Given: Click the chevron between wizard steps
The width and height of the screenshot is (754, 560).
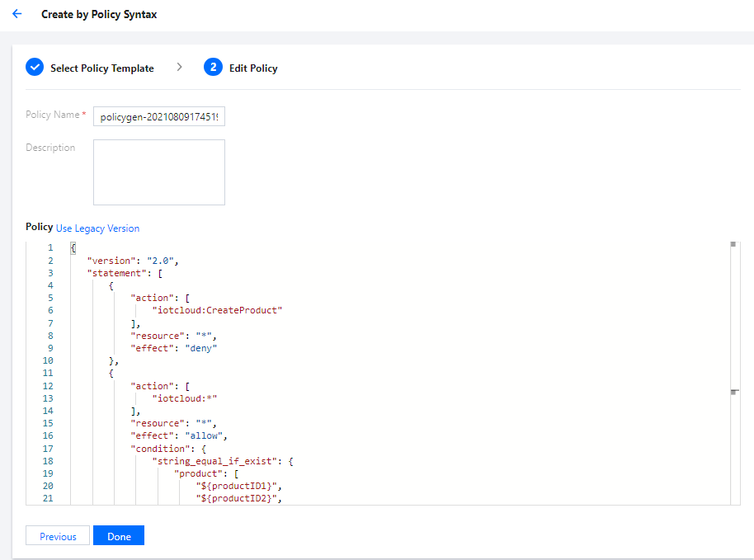Looking at the screenshot, I should (x=179, y=68).
